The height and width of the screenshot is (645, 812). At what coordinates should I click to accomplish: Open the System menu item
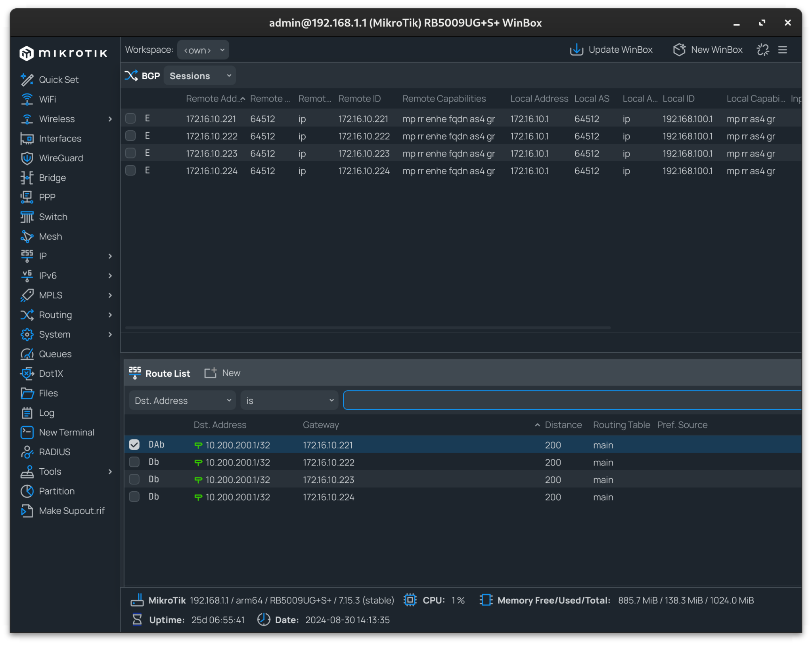click(x=67, y=334)
